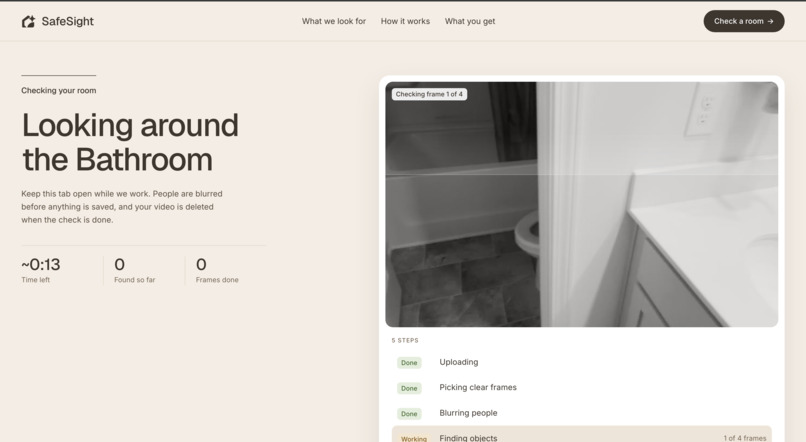Click the Looking around the Bathroom heading
Image resolution: width=806 pixels, height=442 pixels.
tap(130, 142)
